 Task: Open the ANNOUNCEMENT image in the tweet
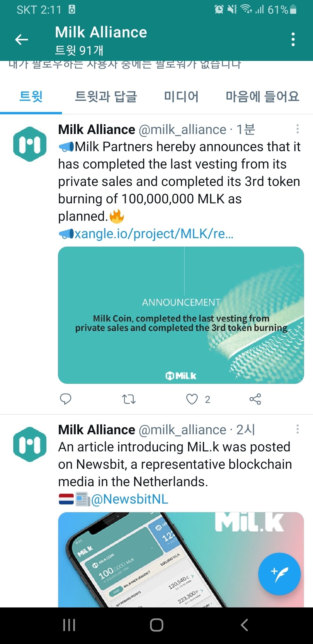coord(181,315)
